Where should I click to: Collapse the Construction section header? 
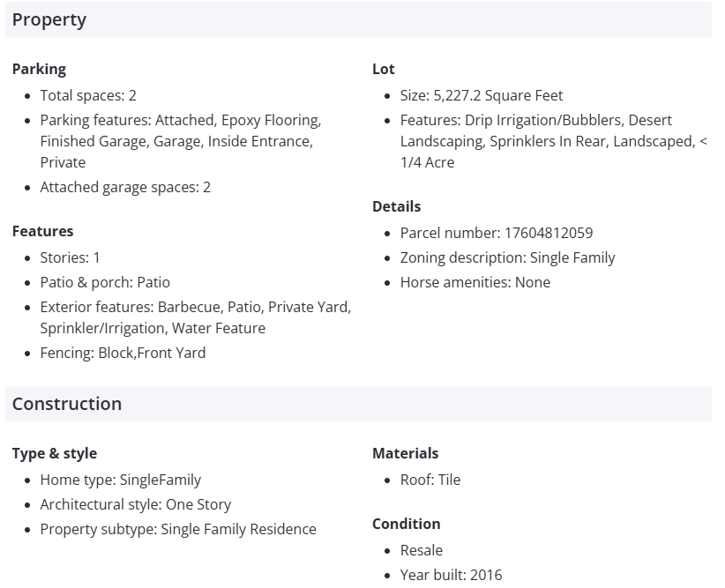pyautogui.click(x=67, y=404)
